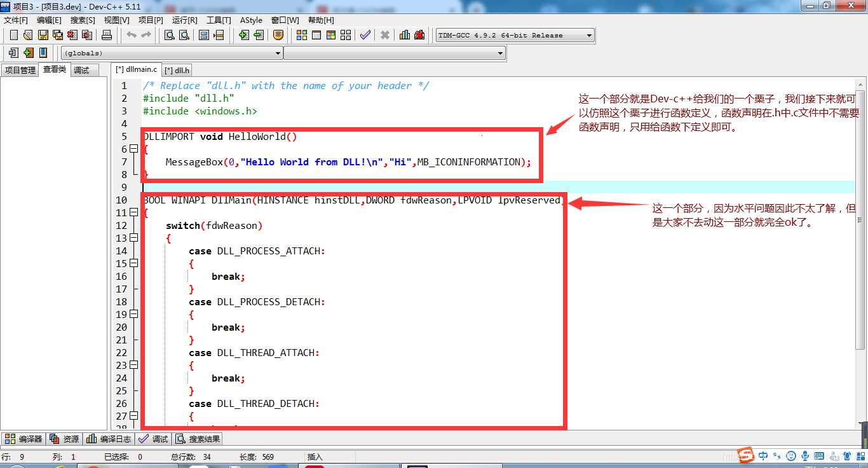Switch to the 项目管理 sidebar tab
The width and height of the screenshot is (868, 468).
pyautogui.click(x=20, y=71)
